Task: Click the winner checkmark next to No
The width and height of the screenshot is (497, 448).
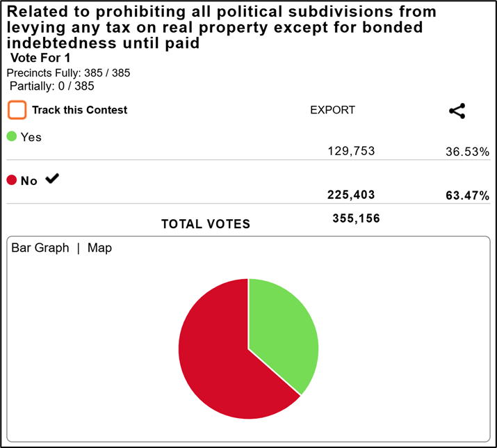Action: point(52,179)
